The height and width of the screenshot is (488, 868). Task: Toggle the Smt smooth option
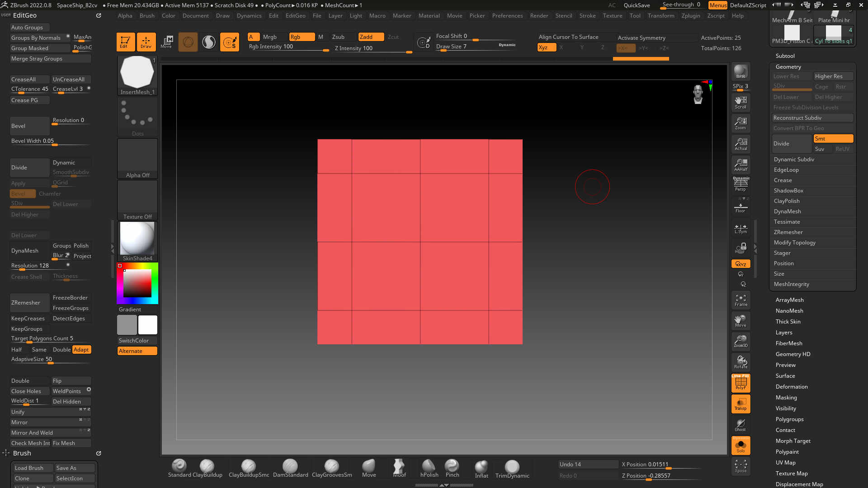(833, 139)
